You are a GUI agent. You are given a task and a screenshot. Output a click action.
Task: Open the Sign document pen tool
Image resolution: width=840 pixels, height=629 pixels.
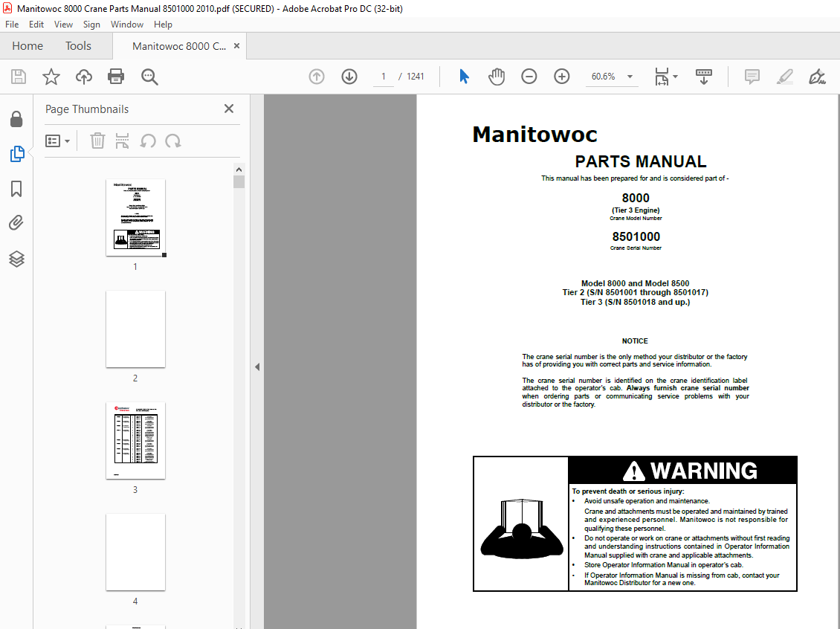point(817,77)
